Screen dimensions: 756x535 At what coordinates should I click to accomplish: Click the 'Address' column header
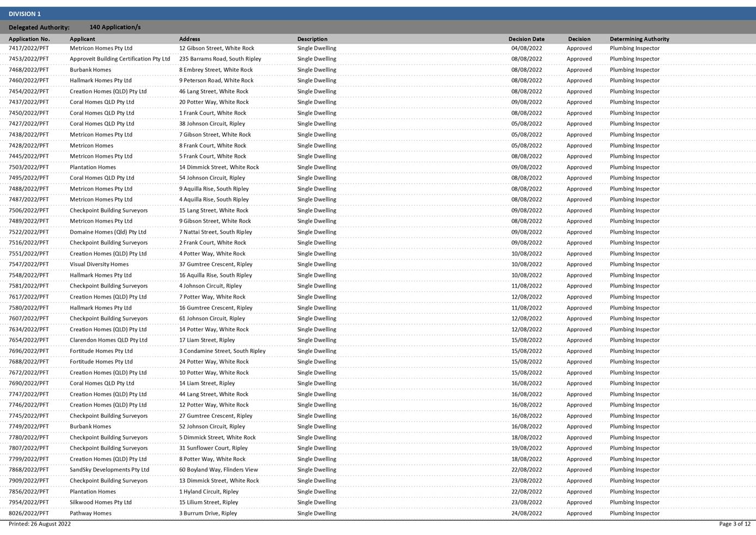[x=190, y=39]
